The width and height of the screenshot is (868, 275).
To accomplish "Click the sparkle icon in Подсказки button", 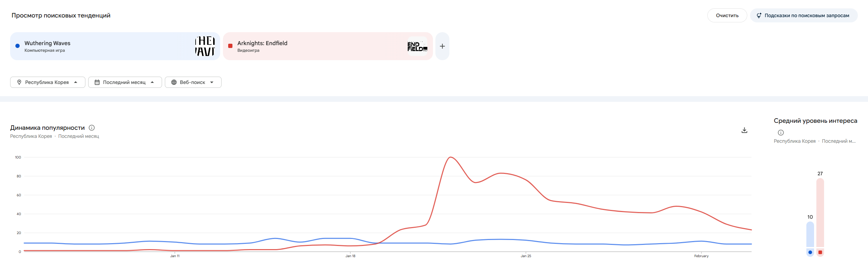I will click(759, 15).
